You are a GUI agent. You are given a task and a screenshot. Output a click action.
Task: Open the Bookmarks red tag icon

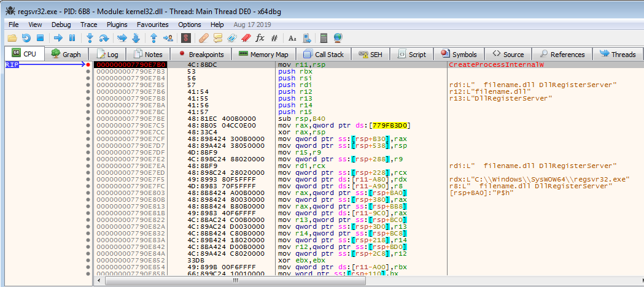click(x=246, y=38)
